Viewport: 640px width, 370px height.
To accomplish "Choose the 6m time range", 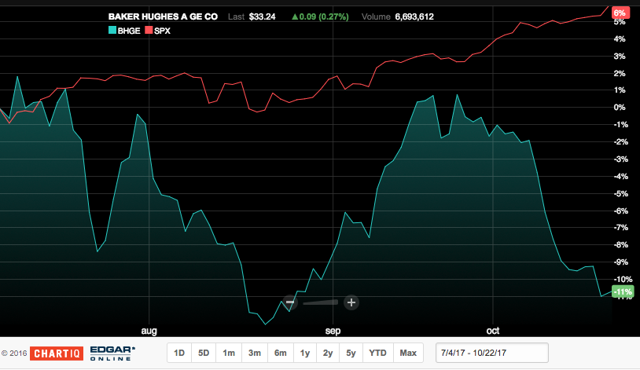I will [x=280, y=353].
